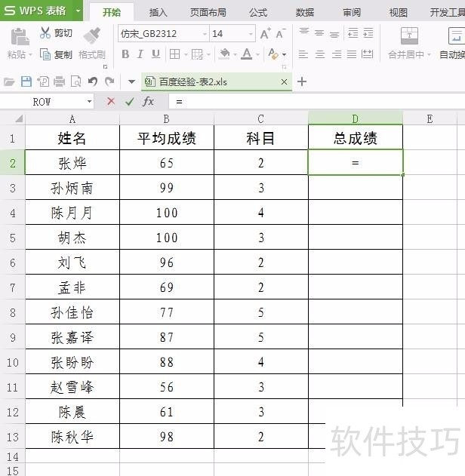Close the 百度经验-表2.xls document tab

point(285,81)
